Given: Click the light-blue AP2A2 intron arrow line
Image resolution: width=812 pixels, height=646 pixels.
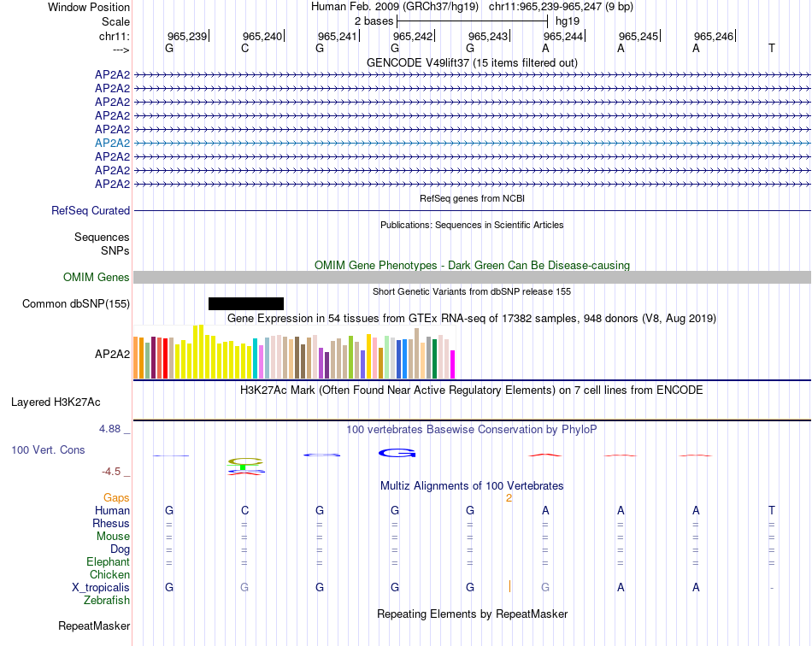Looking at the screenshot, I should pos(472,144).
